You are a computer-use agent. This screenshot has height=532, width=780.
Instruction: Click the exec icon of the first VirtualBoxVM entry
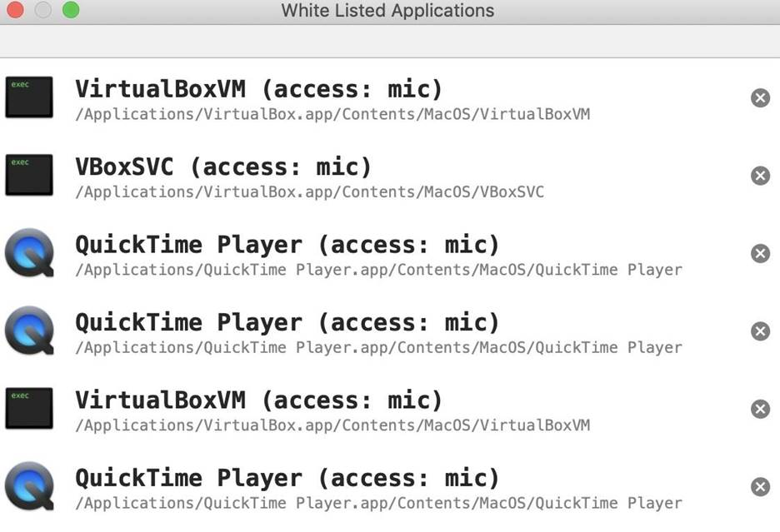(29, 97)
